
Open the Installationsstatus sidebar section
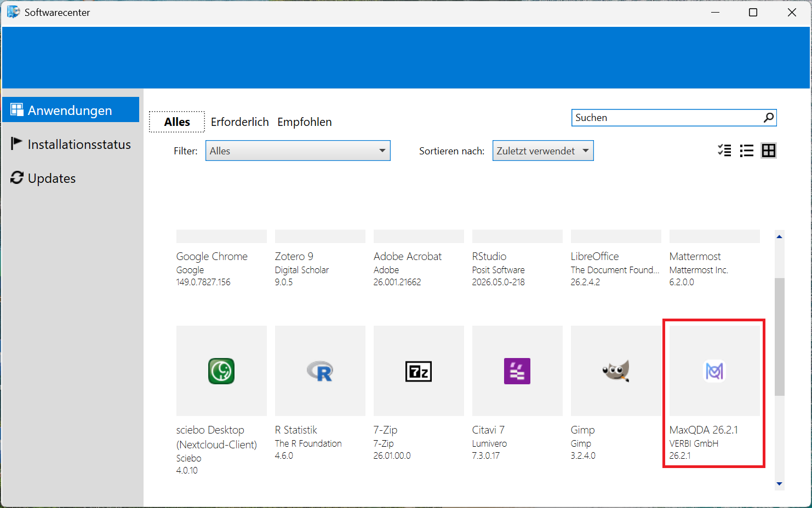(71, 144)
